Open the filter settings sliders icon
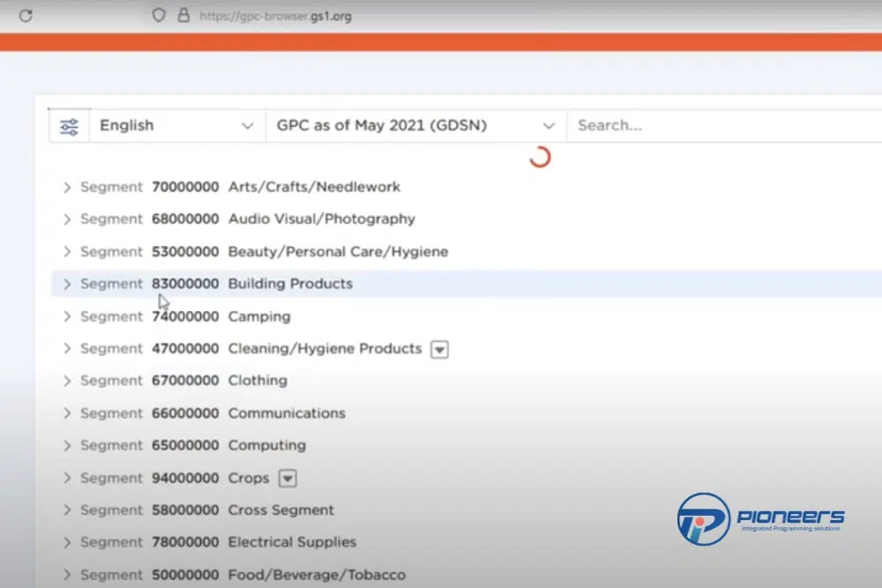 pyautogui.click(x=69, y=126)
